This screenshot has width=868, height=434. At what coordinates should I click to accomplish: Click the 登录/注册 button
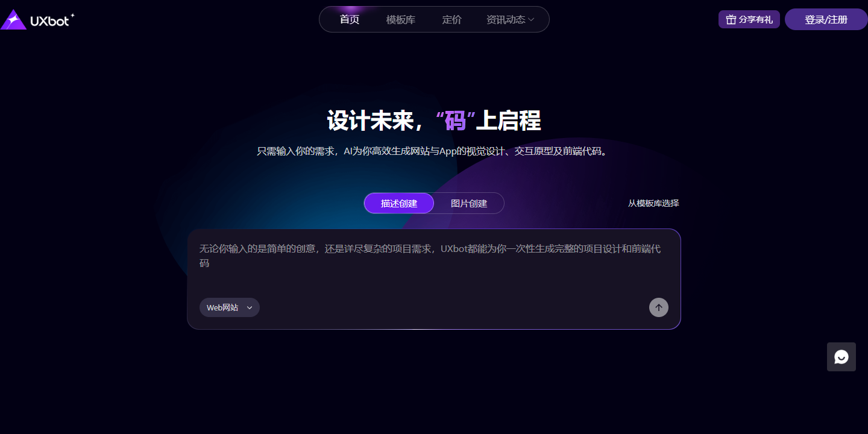(826, 19)
